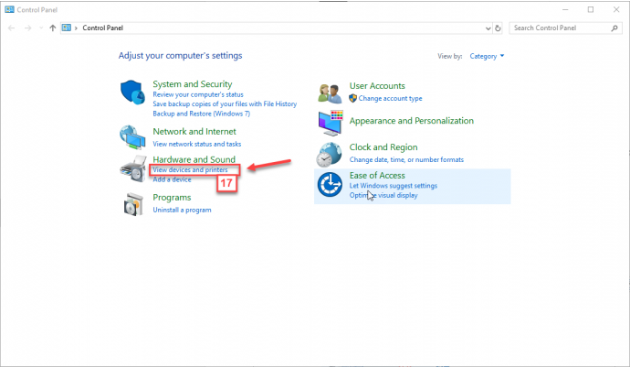Open the Ease of Access icon
630x367 pixels.
[x=330, y=185]
